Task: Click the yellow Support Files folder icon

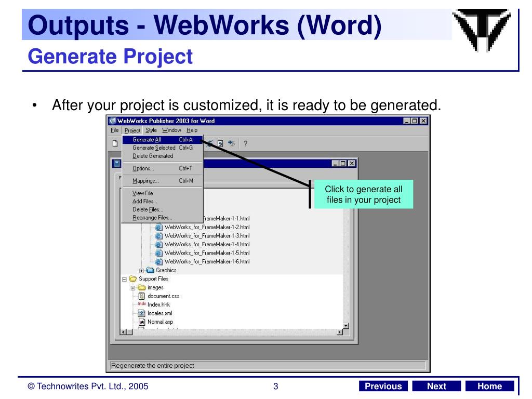Action: coord(133,278)
